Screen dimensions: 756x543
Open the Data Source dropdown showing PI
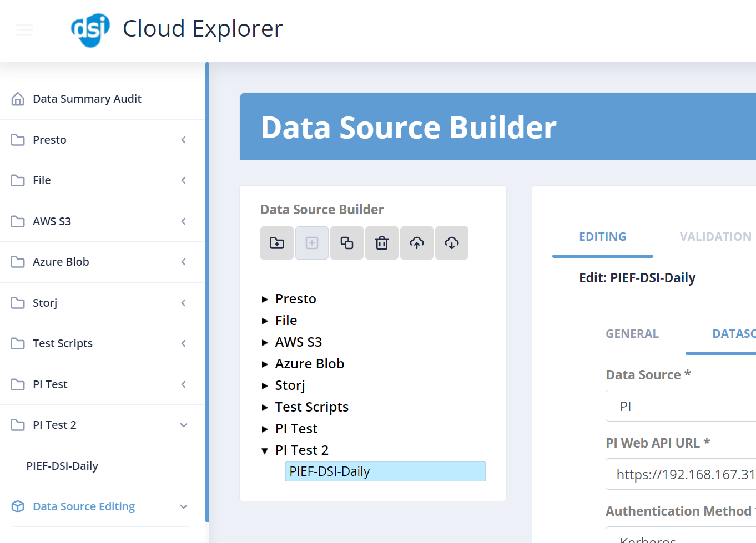(681, 406)
